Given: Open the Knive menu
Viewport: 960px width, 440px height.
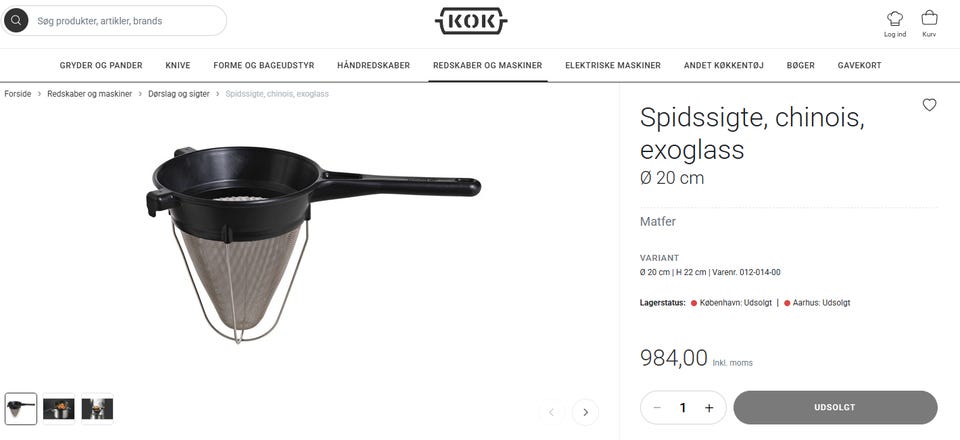Looking at the screenshot, I should tap(178, 65).
